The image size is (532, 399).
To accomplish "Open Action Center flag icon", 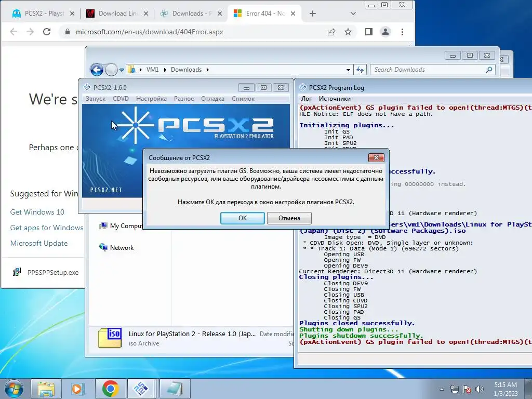I will click(x=467, y=389).
